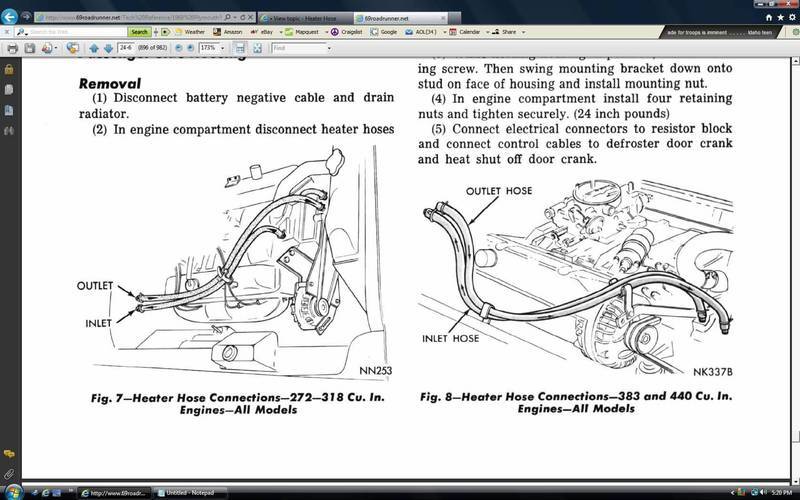Open the comments panel in PDF sidebar

8,454
